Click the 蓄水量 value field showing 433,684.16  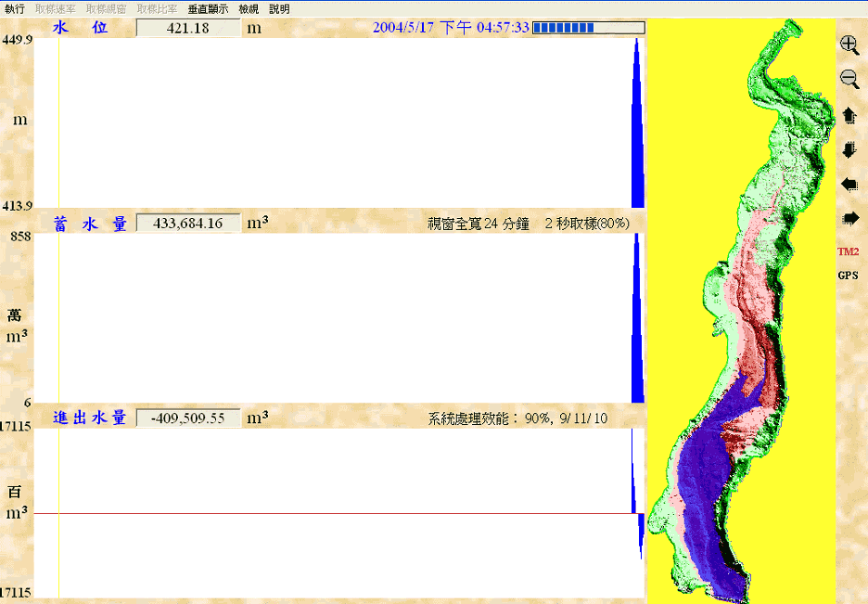(x=188, y=224)
